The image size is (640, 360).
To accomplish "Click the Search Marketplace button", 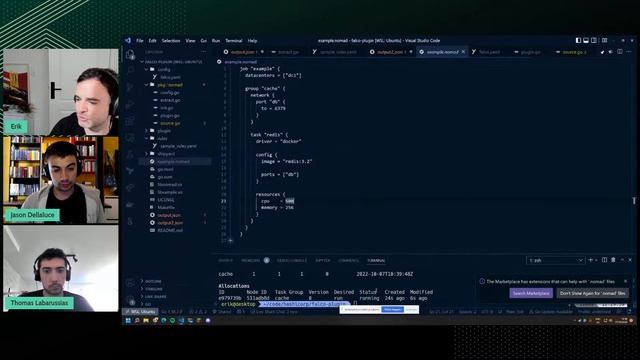I will [531, 293].
